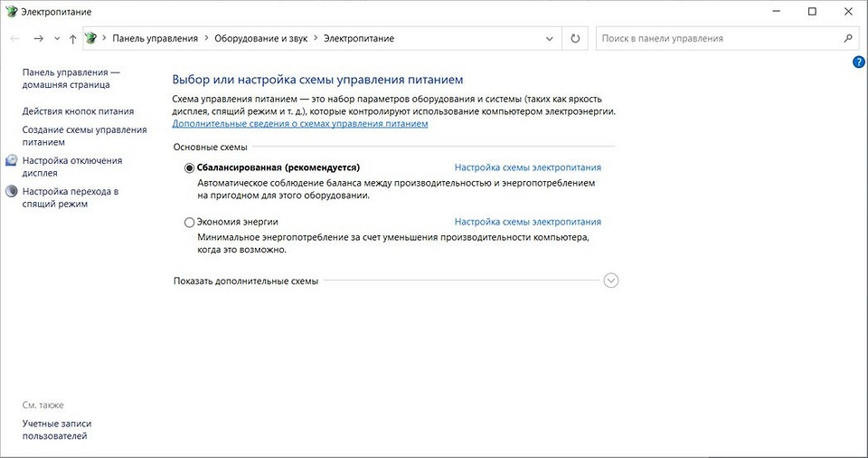The width and height of the screenshot is (868, 458).
Task: Open Help with the blue question icon
Action: 859,62
